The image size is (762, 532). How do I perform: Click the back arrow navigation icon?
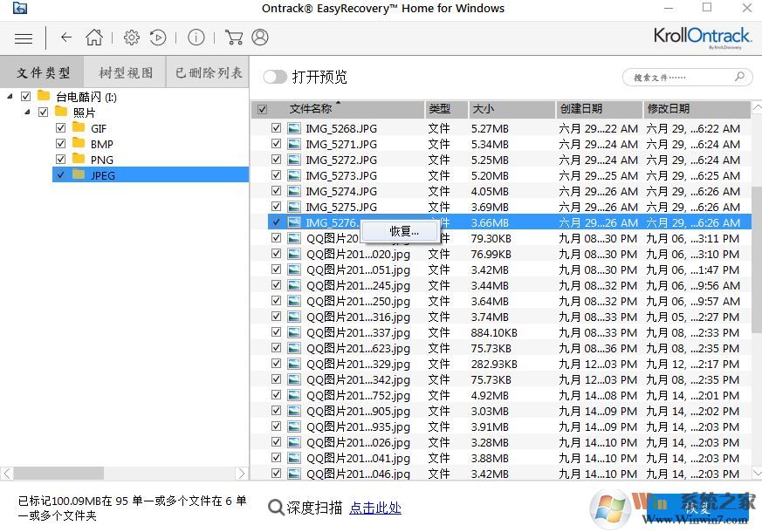pos(65,38)
